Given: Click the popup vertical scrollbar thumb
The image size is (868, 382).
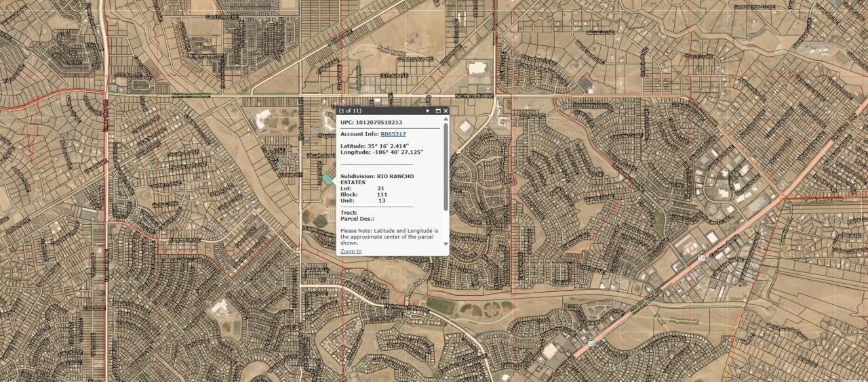Looking at the screenshot, I should tap(446, 166).
